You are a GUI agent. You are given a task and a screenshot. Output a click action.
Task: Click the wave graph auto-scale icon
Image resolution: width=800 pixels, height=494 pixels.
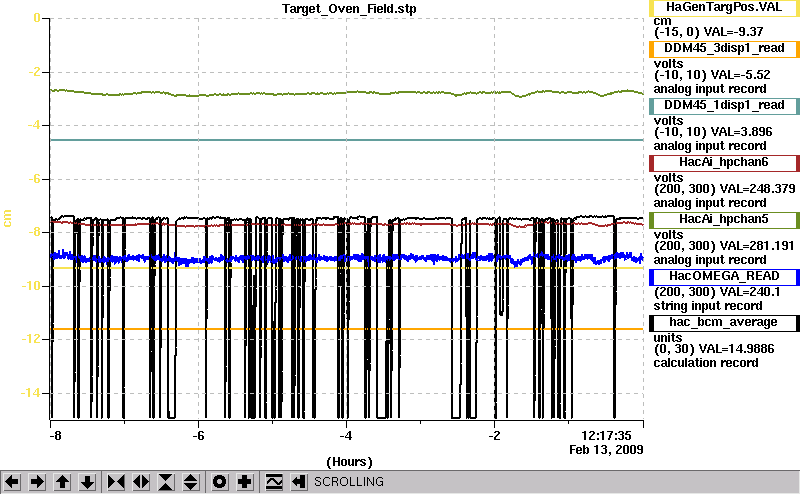coord(274,482)
